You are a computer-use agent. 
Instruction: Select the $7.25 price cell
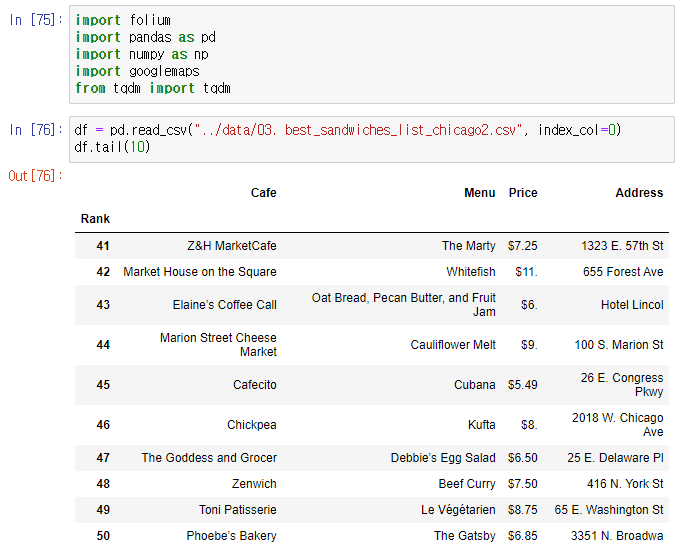tap(523, 246)
